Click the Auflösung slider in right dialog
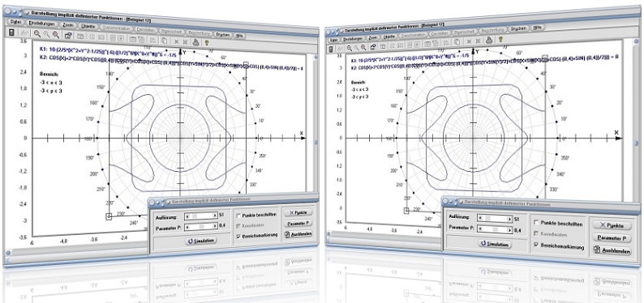The width and height of the screenshot is (644, 303). click(495, 219)
